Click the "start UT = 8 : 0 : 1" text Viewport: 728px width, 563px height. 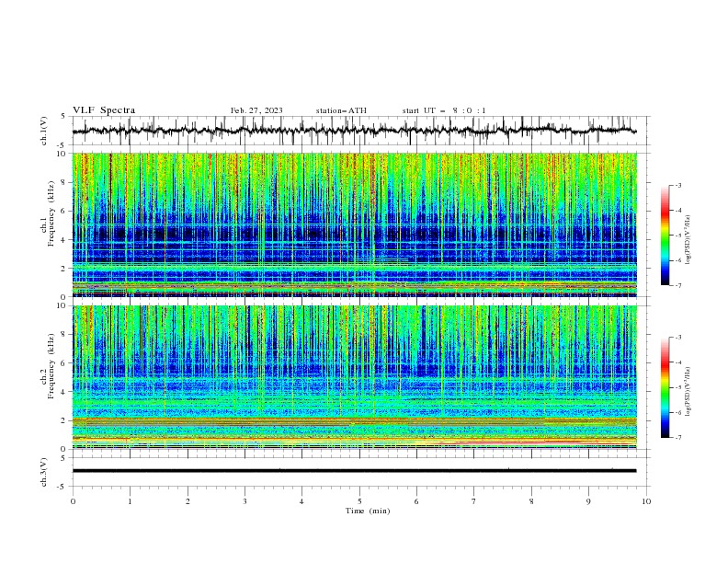coord(444,110)
